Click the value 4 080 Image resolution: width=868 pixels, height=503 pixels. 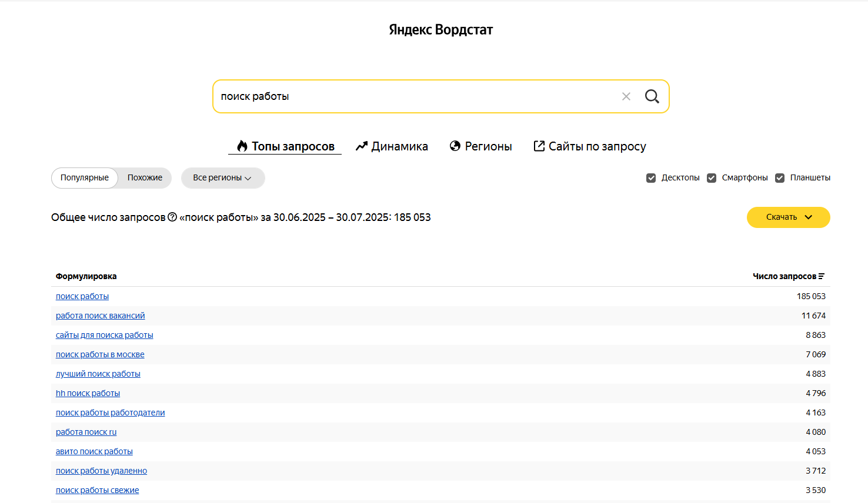tap(816, 432)
